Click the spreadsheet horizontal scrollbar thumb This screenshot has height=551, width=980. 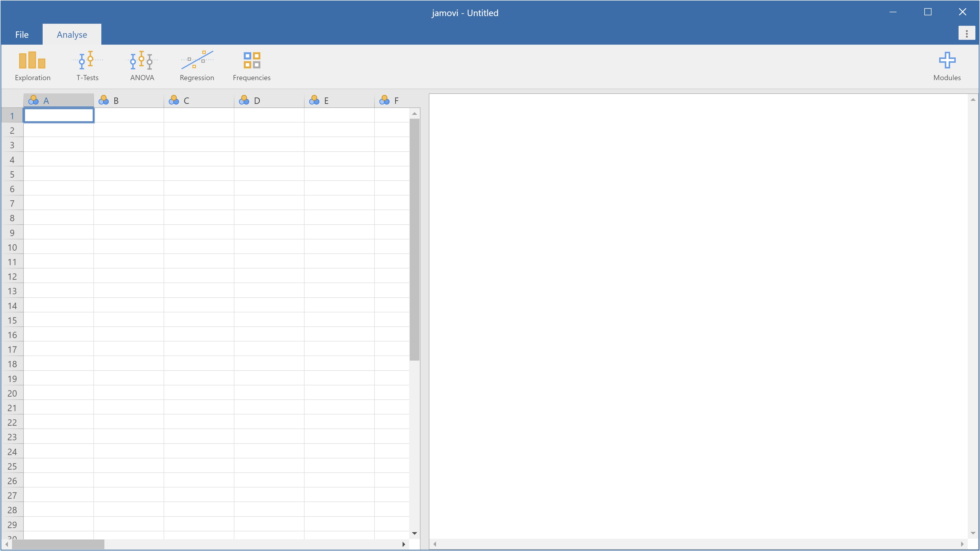(x=58, y=544)
